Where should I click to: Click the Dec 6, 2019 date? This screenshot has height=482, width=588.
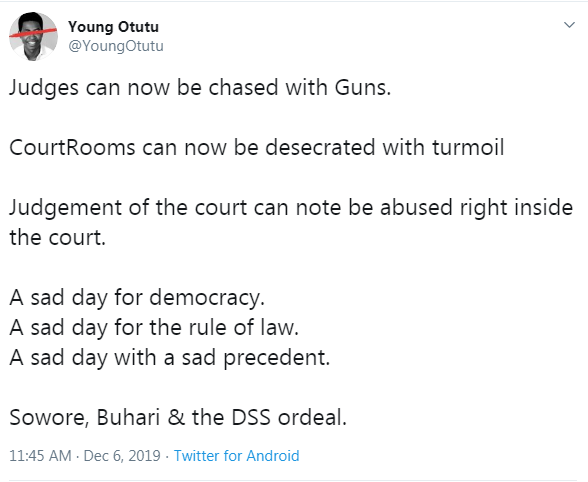(122, 456)
